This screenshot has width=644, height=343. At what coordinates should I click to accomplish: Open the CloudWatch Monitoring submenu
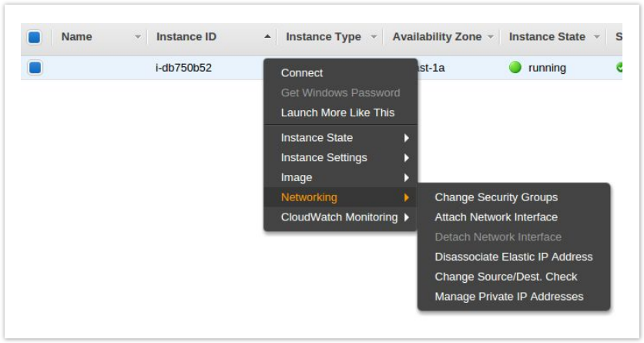point(340,217)
